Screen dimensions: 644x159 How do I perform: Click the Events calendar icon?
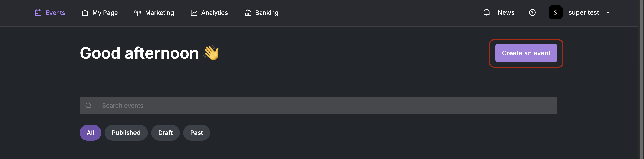click(38, 12)
